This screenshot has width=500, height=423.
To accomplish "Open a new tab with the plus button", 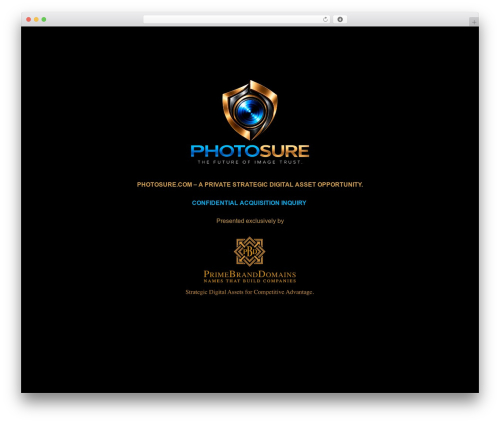I will [474, 22].
